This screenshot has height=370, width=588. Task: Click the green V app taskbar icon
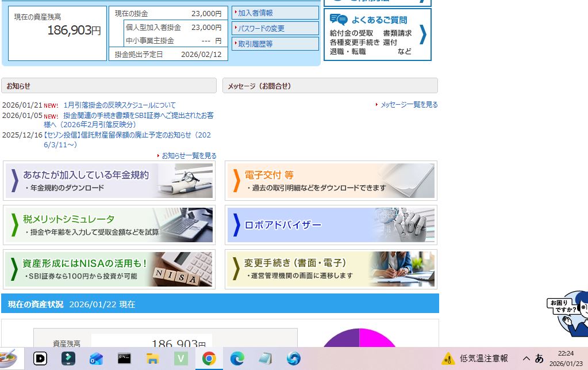coord(180,358)
